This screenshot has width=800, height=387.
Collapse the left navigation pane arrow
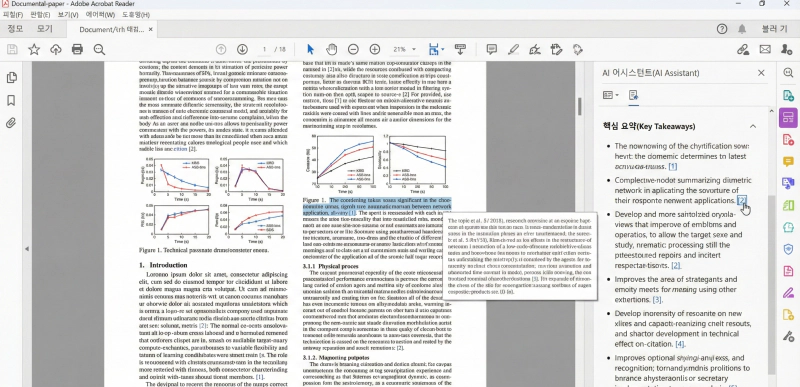point(27,249)
